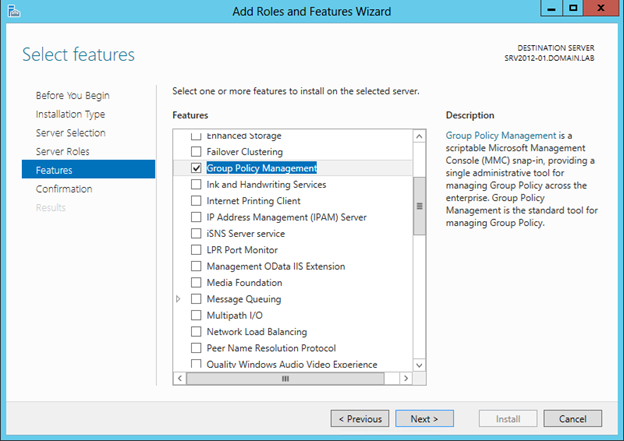Click the features list scroll up arrow
Viewport: 624px width, 441px height.
[x=419, y=137]
